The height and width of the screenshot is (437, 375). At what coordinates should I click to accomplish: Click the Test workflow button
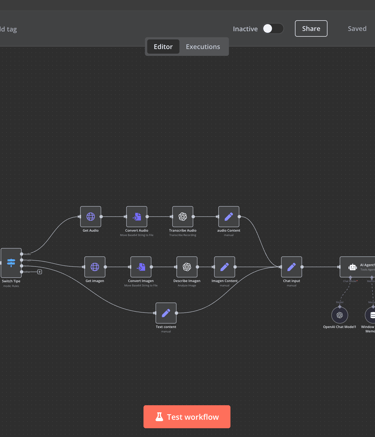point(187,417)
